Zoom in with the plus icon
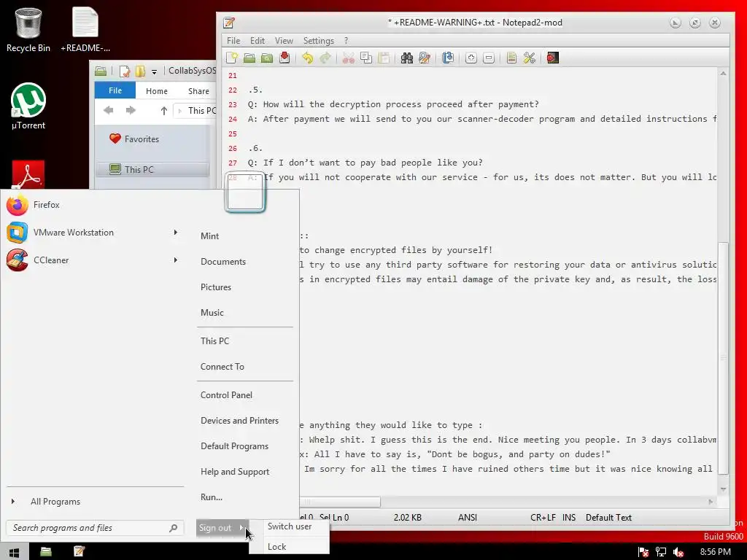 [471, 58]
